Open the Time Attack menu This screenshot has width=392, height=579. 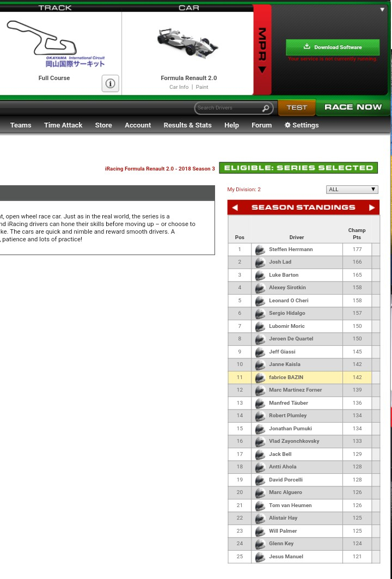tap(63, 125)
